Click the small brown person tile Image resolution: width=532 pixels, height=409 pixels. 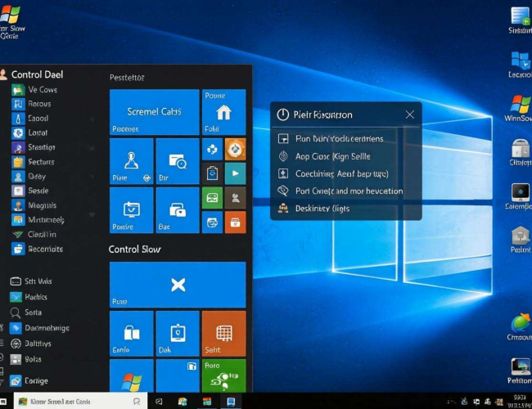[x=235, y=198]
